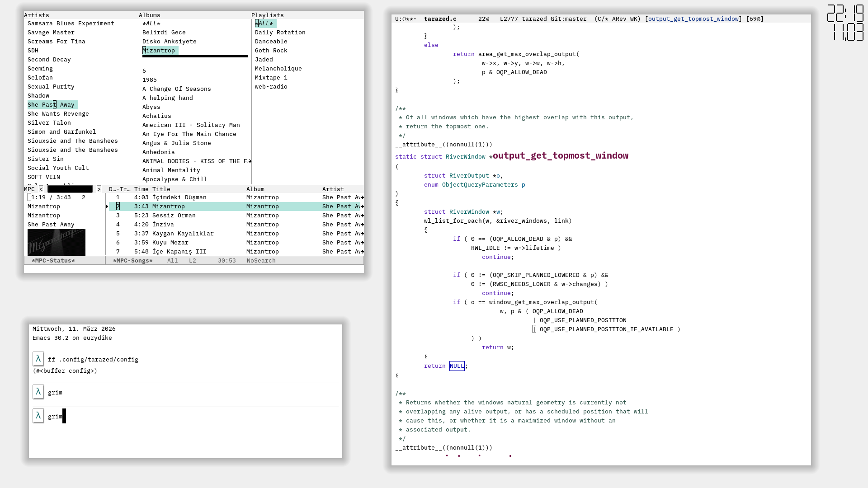This screenshot has height=488, width=868.
Task: Click the lambda prompt icon before 'ff .config/tarazed/config'
Action: pos(38,359)
